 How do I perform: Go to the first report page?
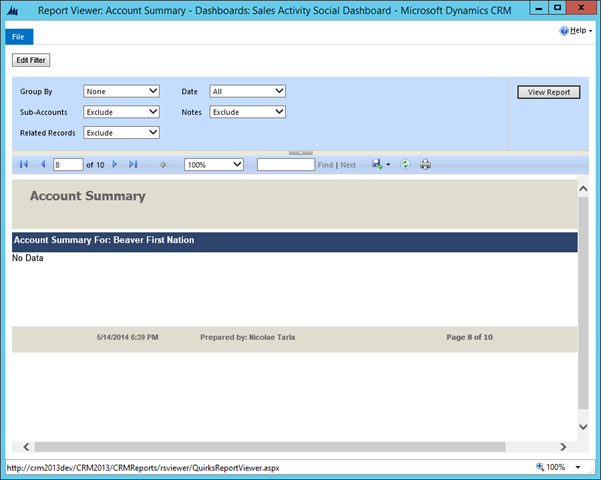pyautogui.click(x=24, y=164)
